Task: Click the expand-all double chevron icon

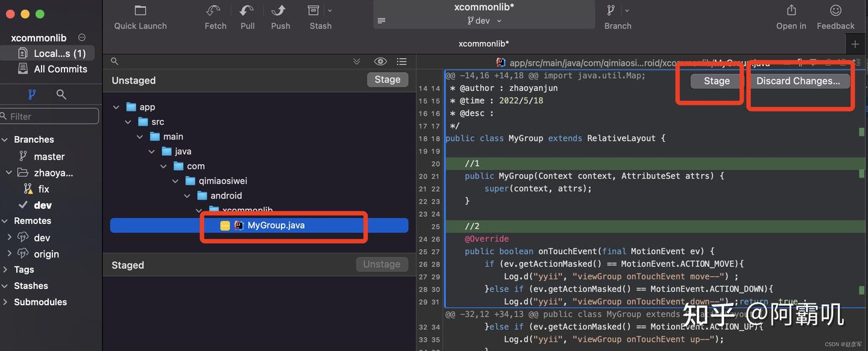Action: pyautogui.click(x=357, y=61)
